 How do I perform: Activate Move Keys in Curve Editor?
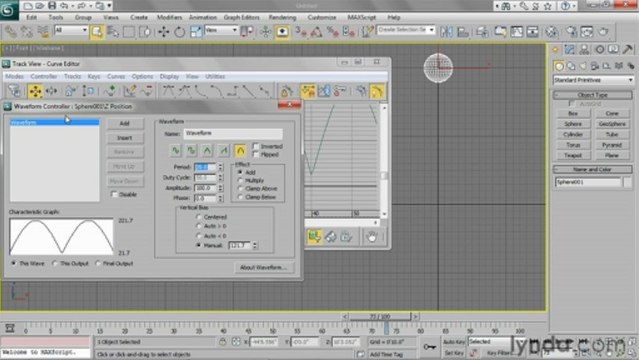point(35,91)
